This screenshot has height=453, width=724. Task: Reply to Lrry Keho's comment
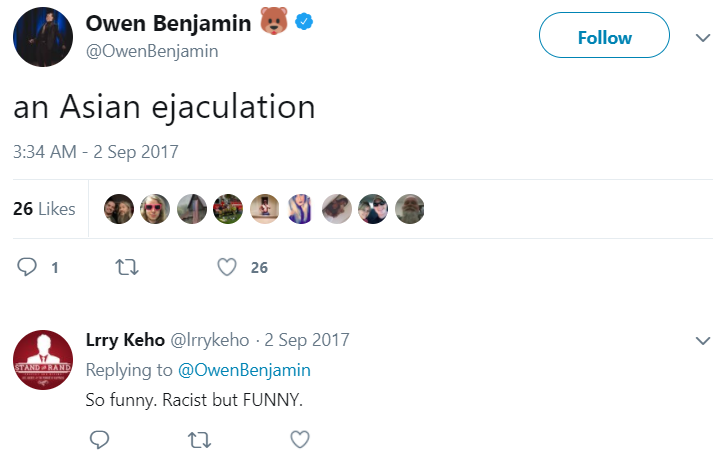99,439
